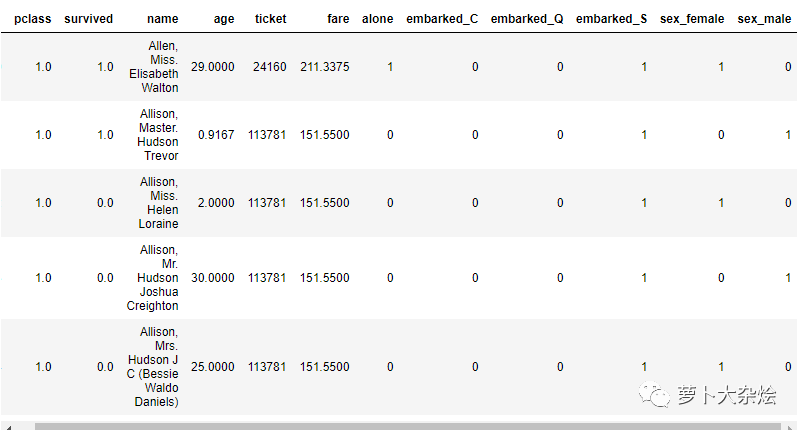Select the embarked_S column header
802x430 pixels.
click(611, 19)
